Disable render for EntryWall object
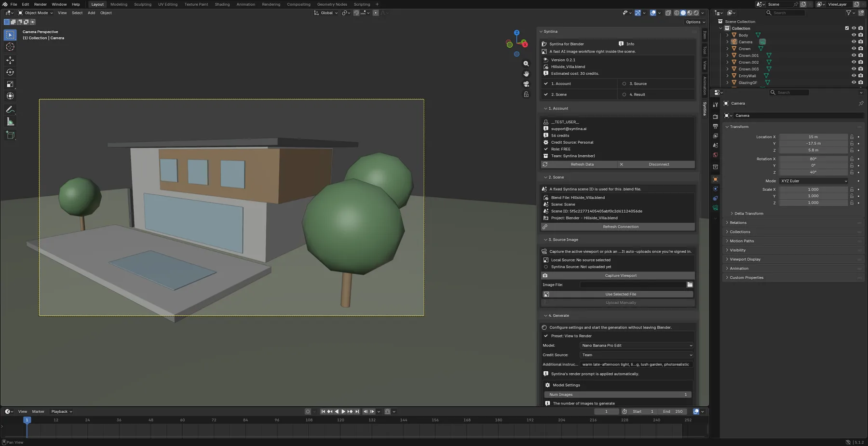 click(861, 76)
